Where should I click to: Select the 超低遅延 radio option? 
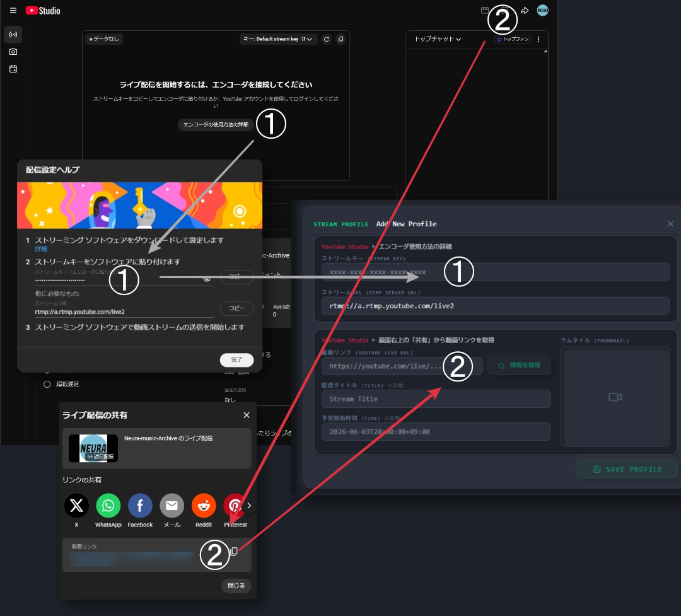pos(47,384)
